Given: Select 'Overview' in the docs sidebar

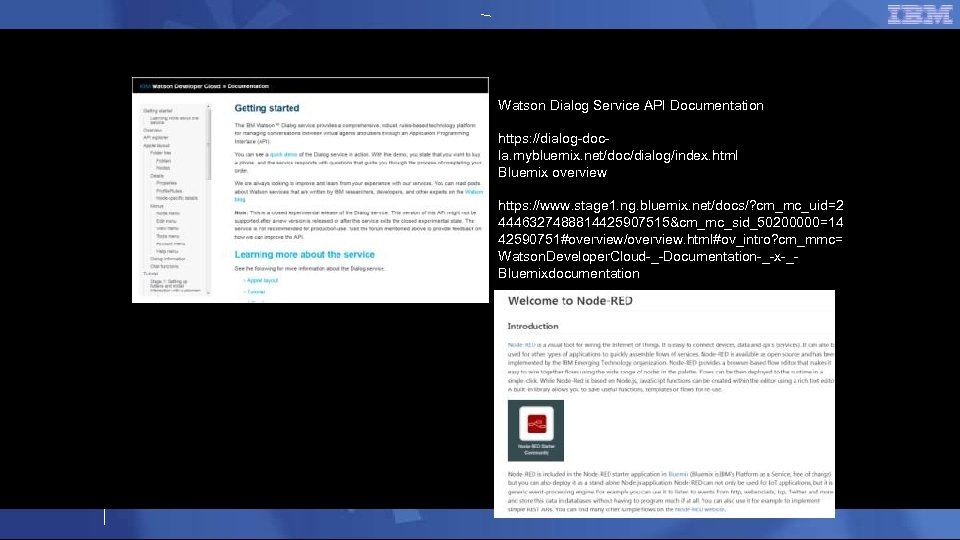Looking at the screenshot, I should coord(152,130).
